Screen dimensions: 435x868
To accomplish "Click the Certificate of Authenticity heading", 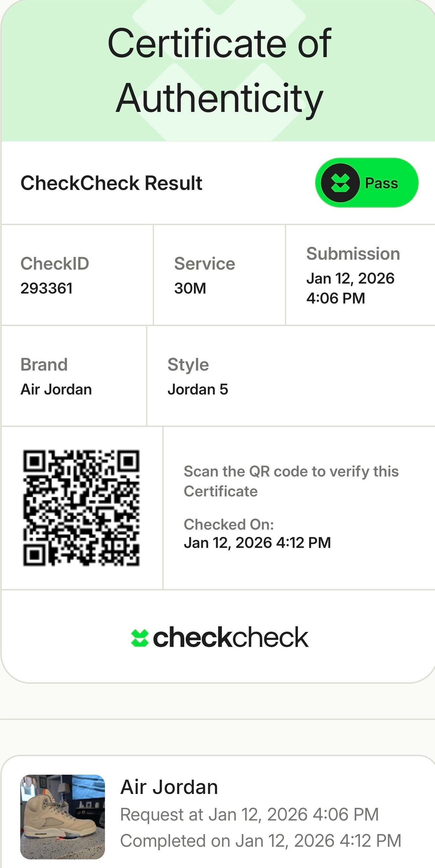I will coord(219,71).
